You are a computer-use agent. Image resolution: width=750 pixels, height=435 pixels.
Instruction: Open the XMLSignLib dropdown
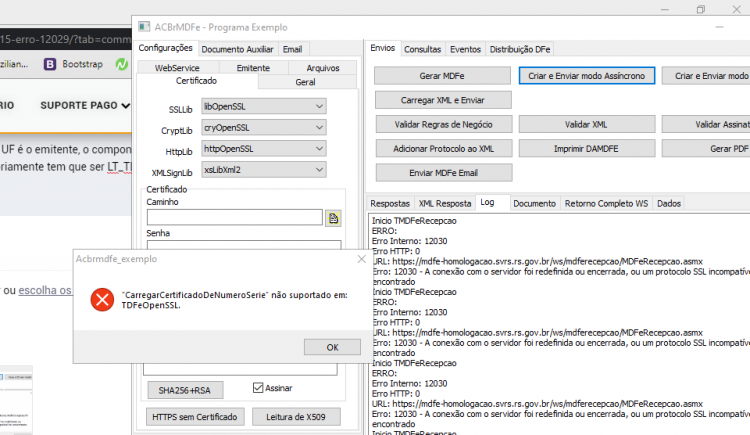264,169
